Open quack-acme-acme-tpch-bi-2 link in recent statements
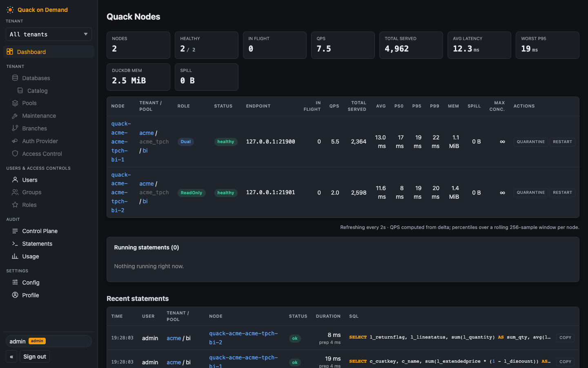Image resolution: width=588 pixels, height=368 pixels. click(243, 338)
